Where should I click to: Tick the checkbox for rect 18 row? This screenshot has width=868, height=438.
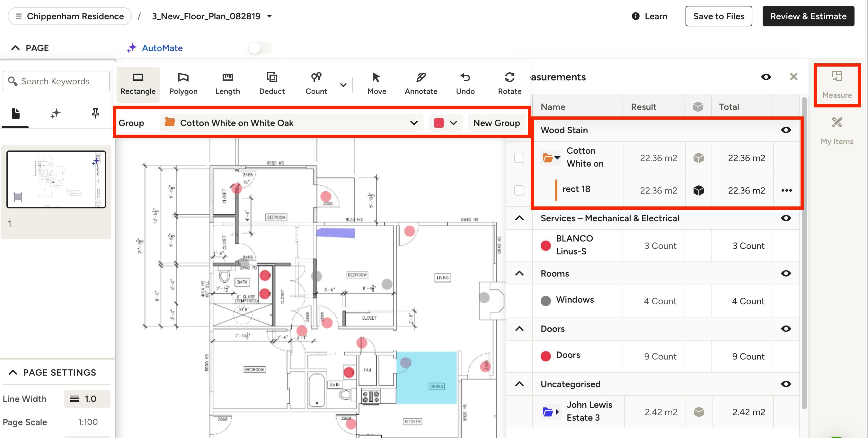[x=519, y=190]
